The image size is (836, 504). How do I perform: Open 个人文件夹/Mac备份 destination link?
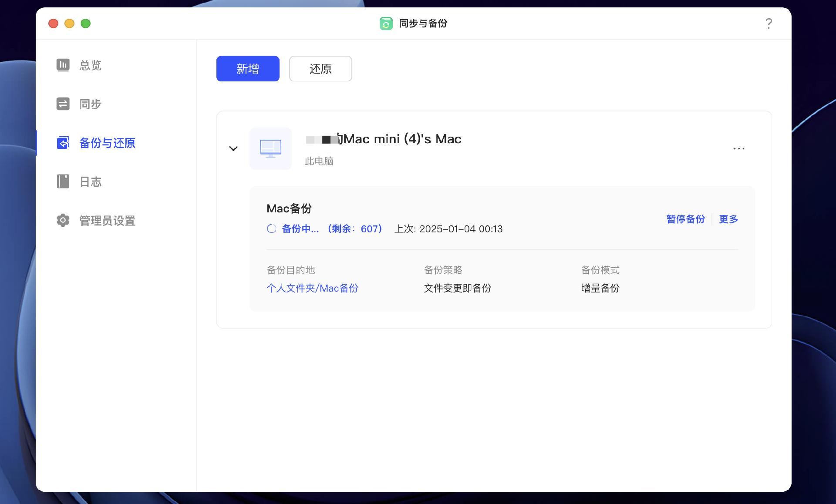click(x=312, y=288)
